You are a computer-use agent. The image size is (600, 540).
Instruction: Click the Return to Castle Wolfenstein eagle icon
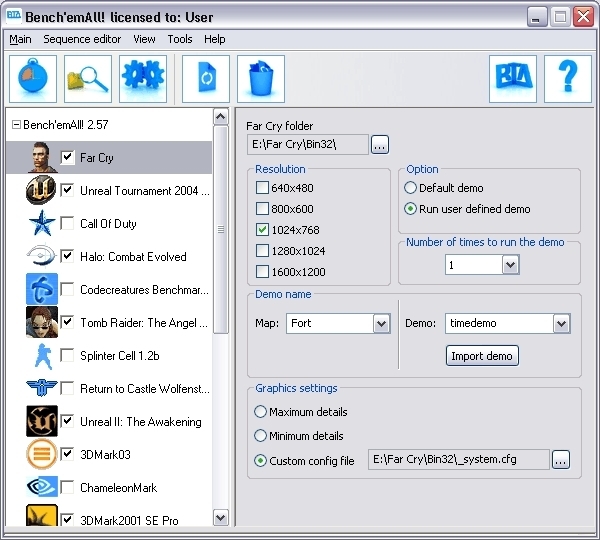42,388
